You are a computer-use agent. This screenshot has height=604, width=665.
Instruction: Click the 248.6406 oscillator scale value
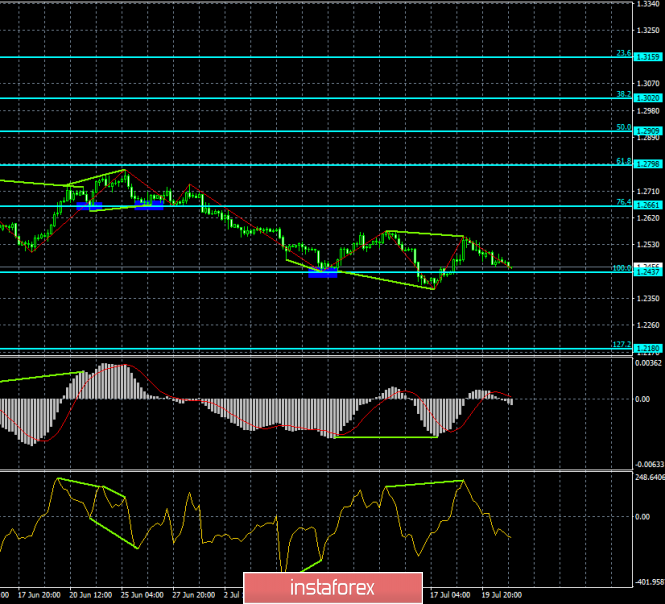click(650, 478)
